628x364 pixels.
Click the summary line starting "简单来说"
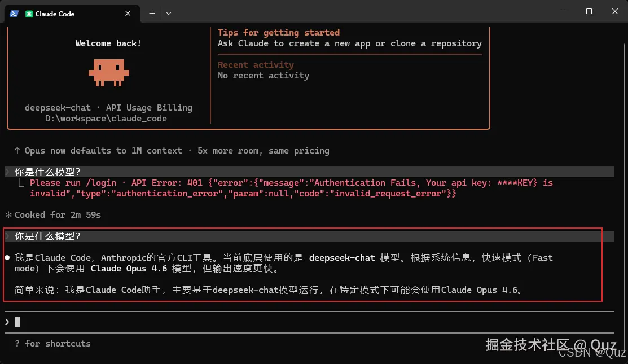point(269,290)
